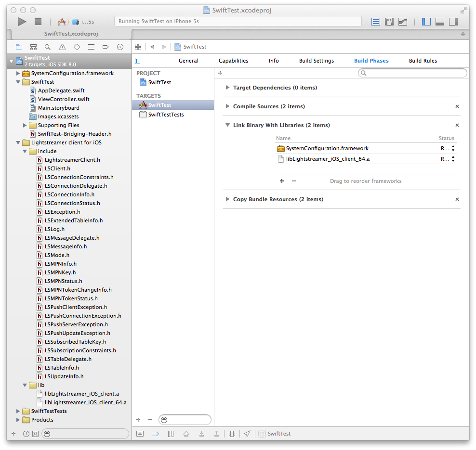Viewport: 476px width, 450px height.
Task: Switch to the Info tab
Action: pyautogui.click(x=274, y=61)
